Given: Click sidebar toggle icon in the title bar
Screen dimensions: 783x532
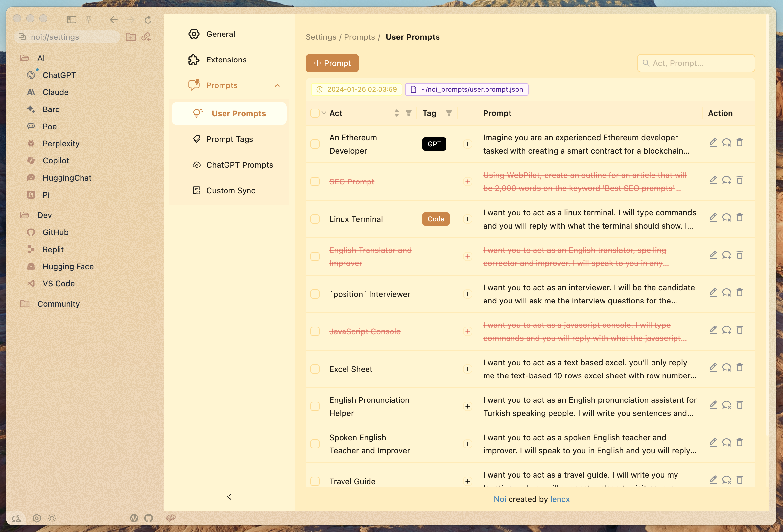Looking at the screenshot, I should point(71,19).
